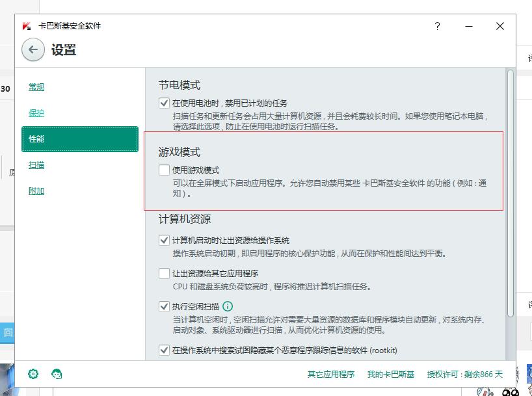Click the Kaspersky logo in title bar
The height and width of the screenshot is (396, 532).
[27, 26]
